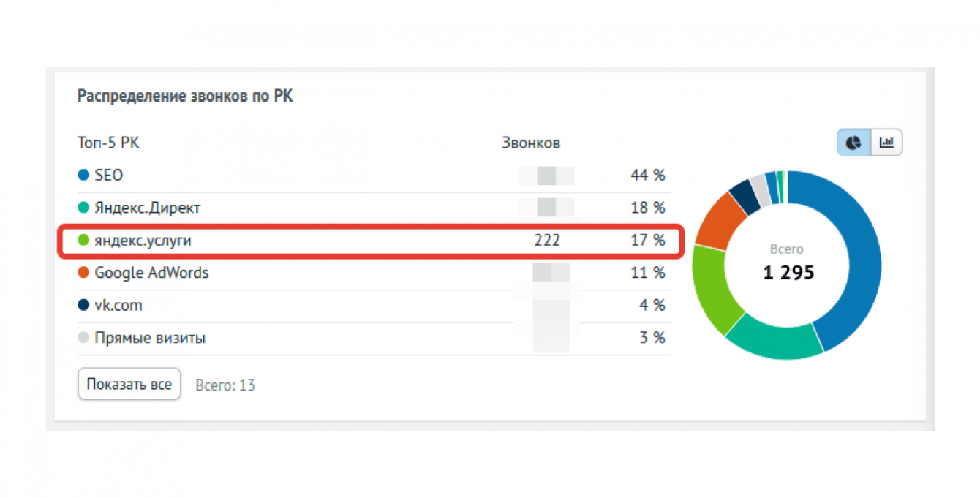
Task: Click the grey dot beside Прямые визиты
Action: (x=83, y=338)
